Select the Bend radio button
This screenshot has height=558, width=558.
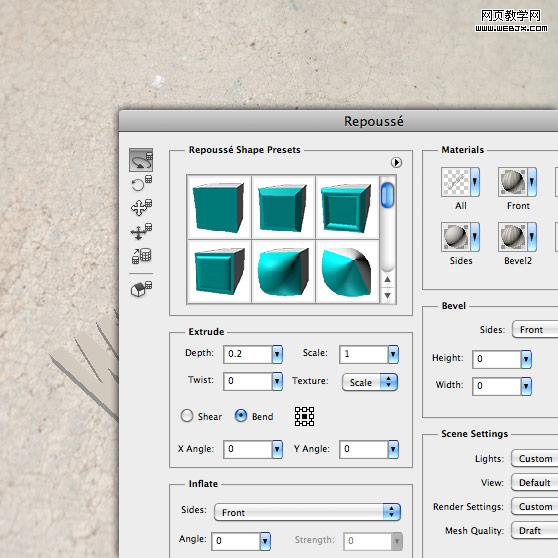(x=241, y=416)
